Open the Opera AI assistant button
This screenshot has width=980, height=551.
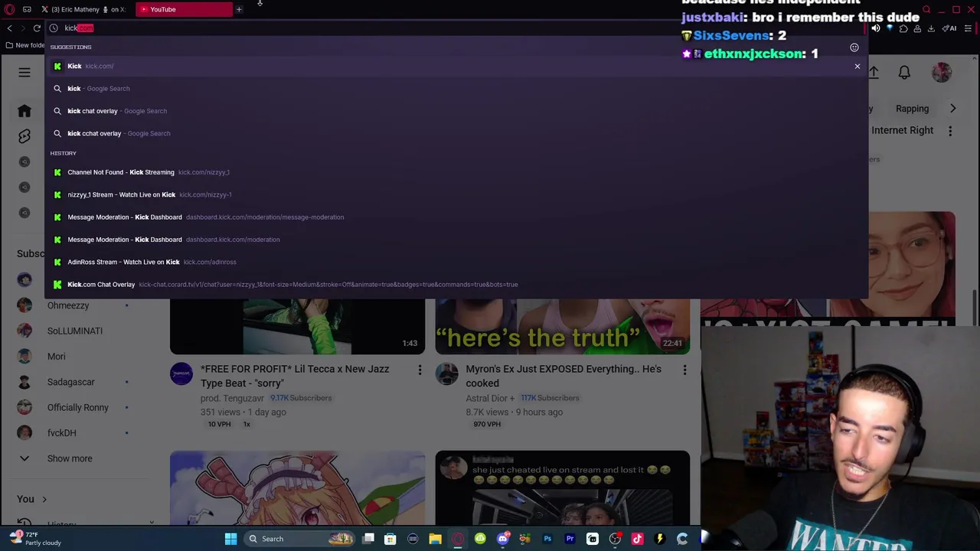(x=949, y=28)
